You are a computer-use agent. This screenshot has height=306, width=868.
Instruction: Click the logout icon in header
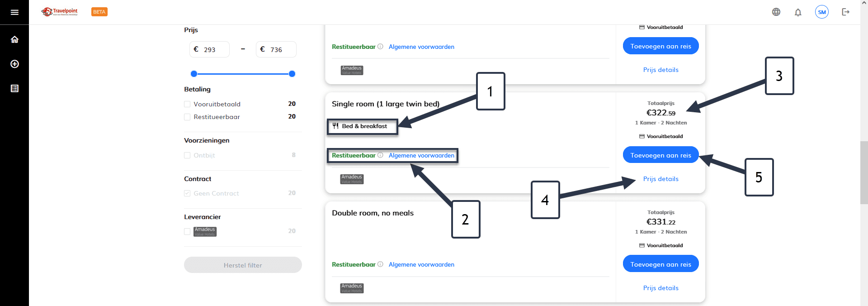point(845,12)
